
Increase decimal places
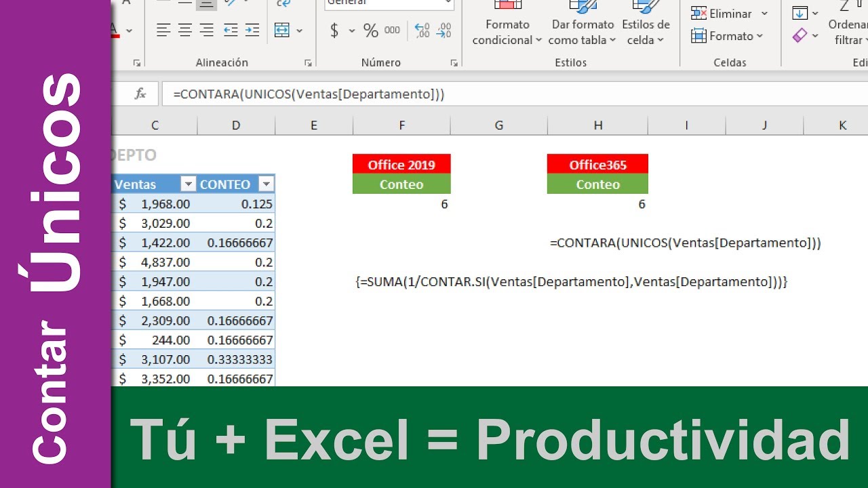[x=422, y=30]
